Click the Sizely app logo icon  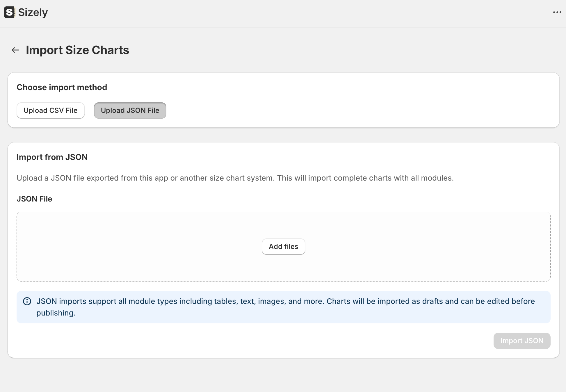click(9, 12)
